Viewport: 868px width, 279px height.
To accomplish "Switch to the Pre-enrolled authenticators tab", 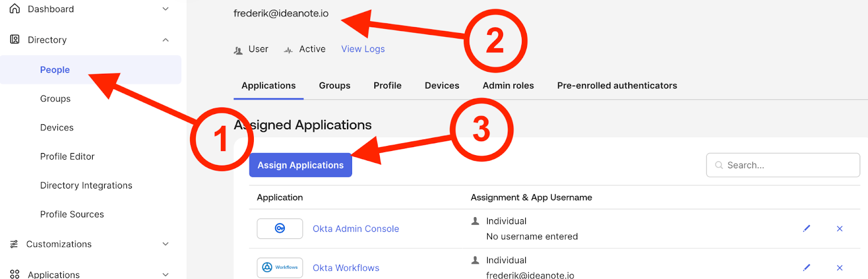I will coord(617,86).
